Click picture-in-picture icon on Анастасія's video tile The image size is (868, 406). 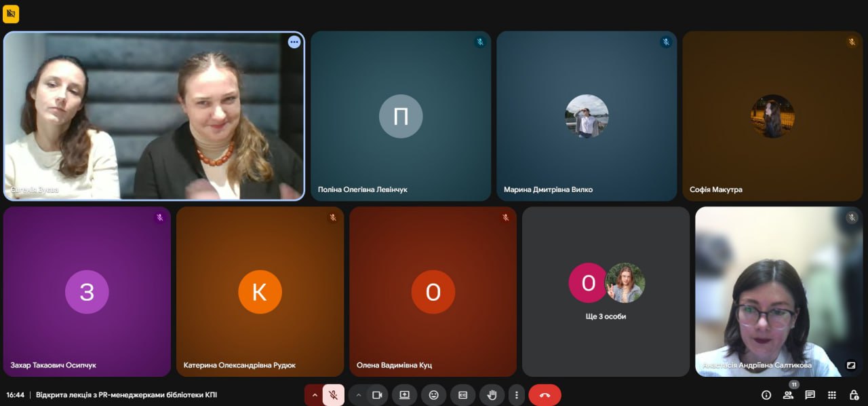tap(851, 365)
